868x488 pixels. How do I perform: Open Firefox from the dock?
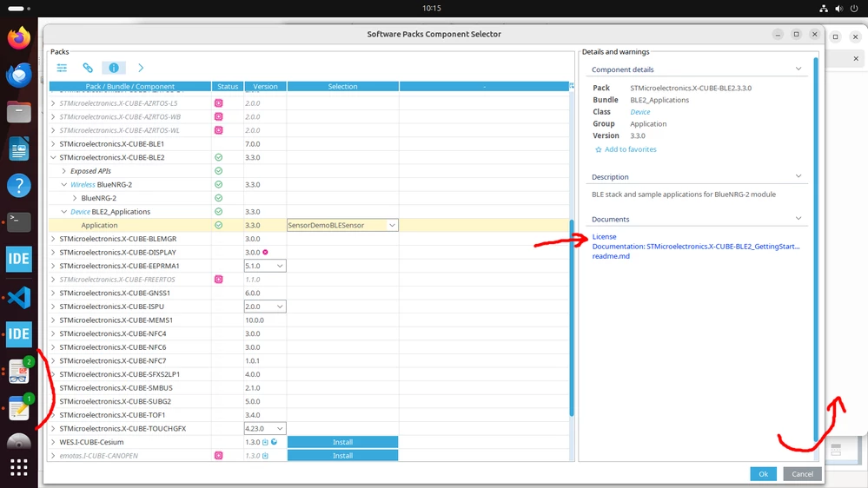click(19, 38)
